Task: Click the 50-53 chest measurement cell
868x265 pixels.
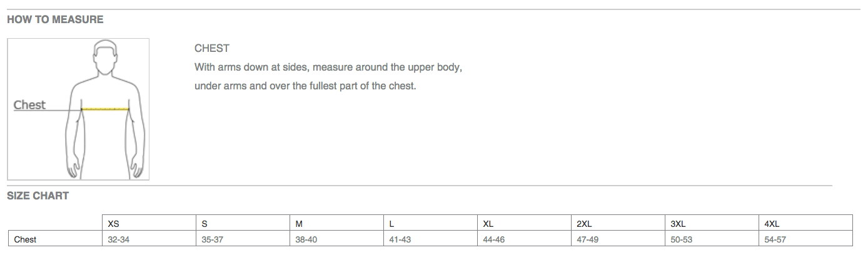Action: click(x=712, y=239)
